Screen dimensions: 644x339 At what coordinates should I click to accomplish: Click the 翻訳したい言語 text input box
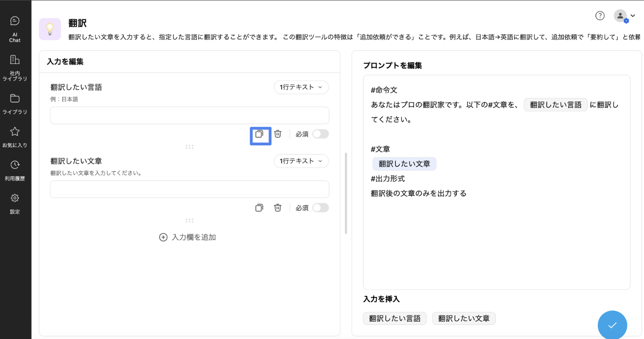[x=190, y=115]
